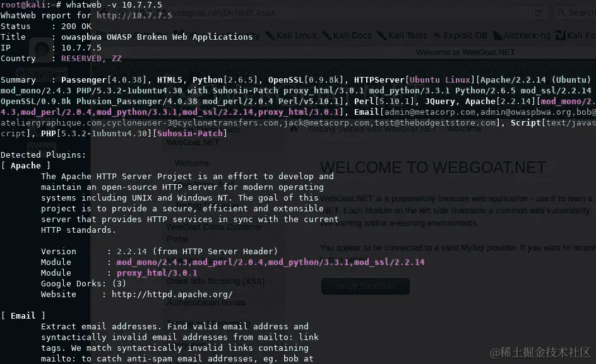Click Version '2.2.14 (from HTTP Server Header)'
596x364 pixels.
(x=197, y=251)
